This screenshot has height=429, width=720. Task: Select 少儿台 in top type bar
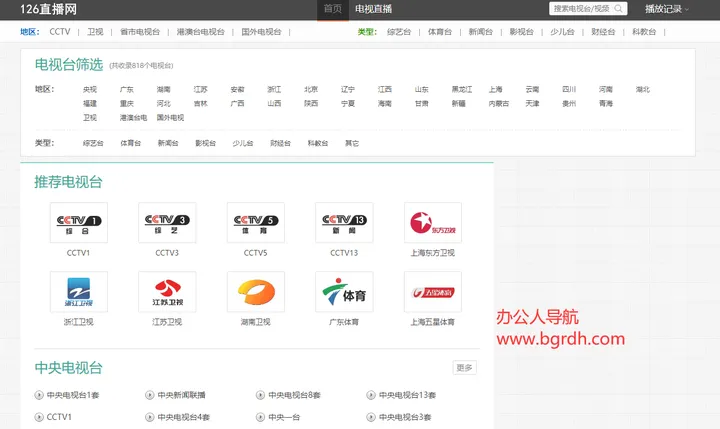click(562, 32)
